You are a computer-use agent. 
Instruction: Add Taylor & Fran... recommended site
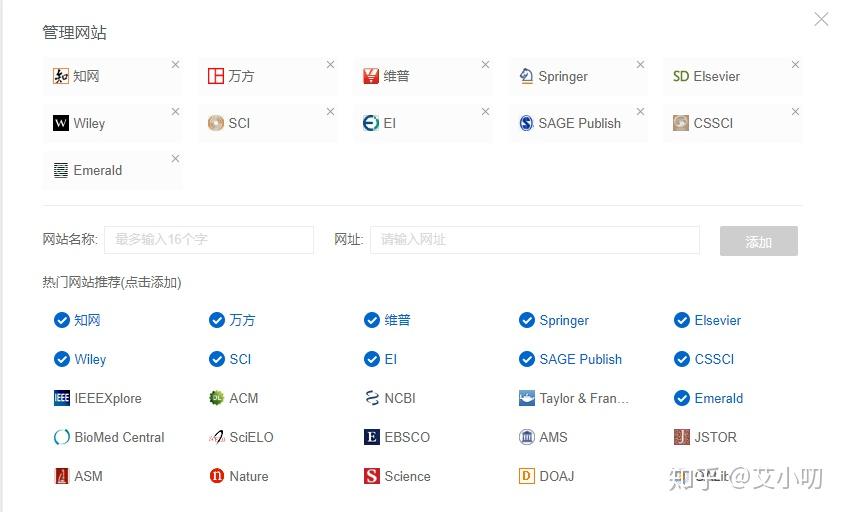[x=573, y=398]
